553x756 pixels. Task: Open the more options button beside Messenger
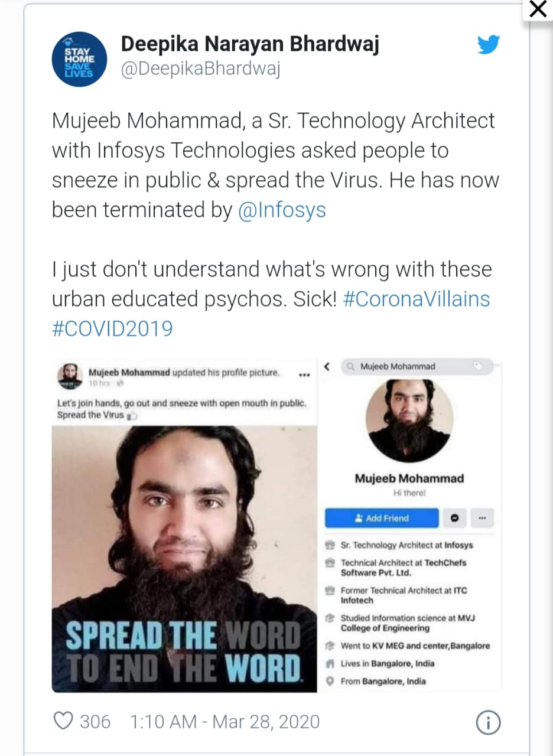click(482, 518)
